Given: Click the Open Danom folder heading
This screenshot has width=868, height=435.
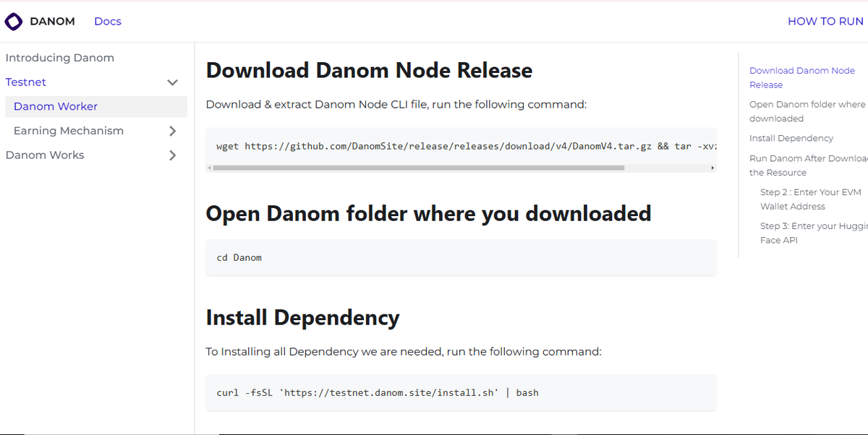Looking at the screenshot, I should pos(428,214).
